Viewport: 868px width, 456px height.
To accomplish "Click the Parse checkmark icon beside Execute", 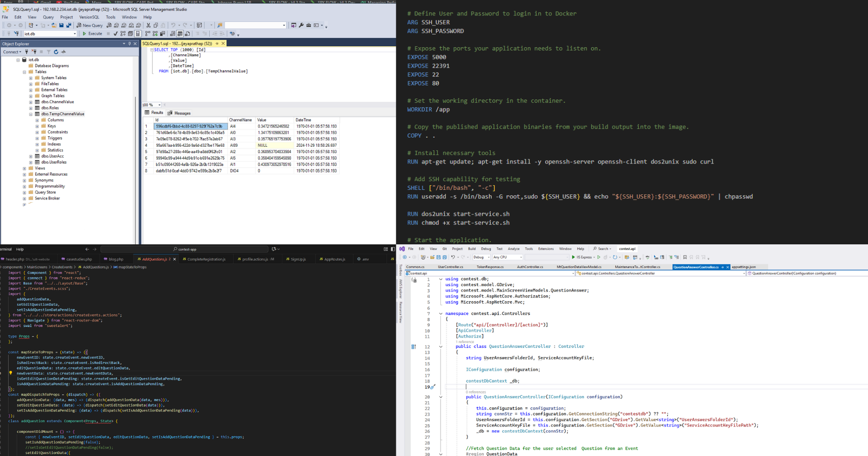I will [x=115, y=34].
